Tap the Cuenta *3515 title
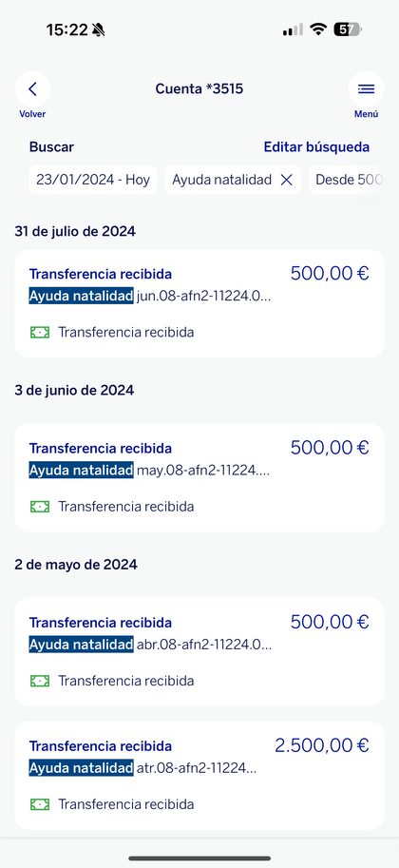The image size is (399, 868). click(x=199, y=88)
